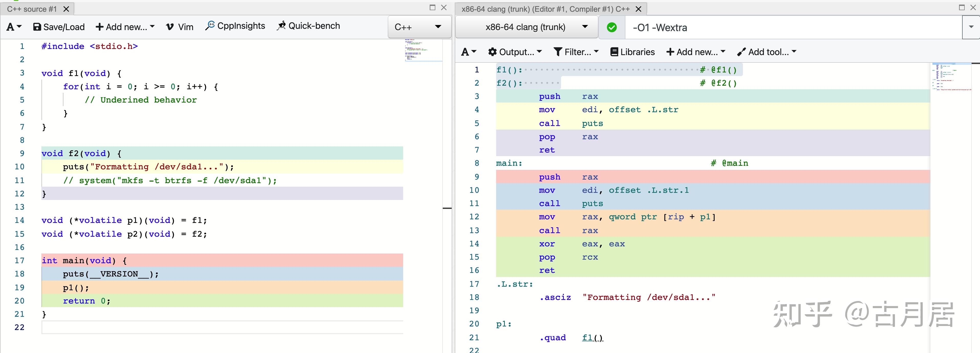Open the Libraries book panel
This screenshot has height=353, width=980.
click(x=632, y=52)
